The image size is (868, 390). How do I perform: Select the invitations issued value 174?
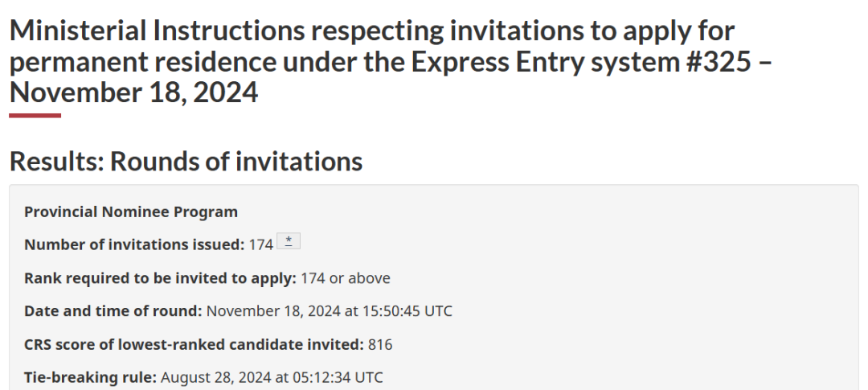tap(261, 244)
